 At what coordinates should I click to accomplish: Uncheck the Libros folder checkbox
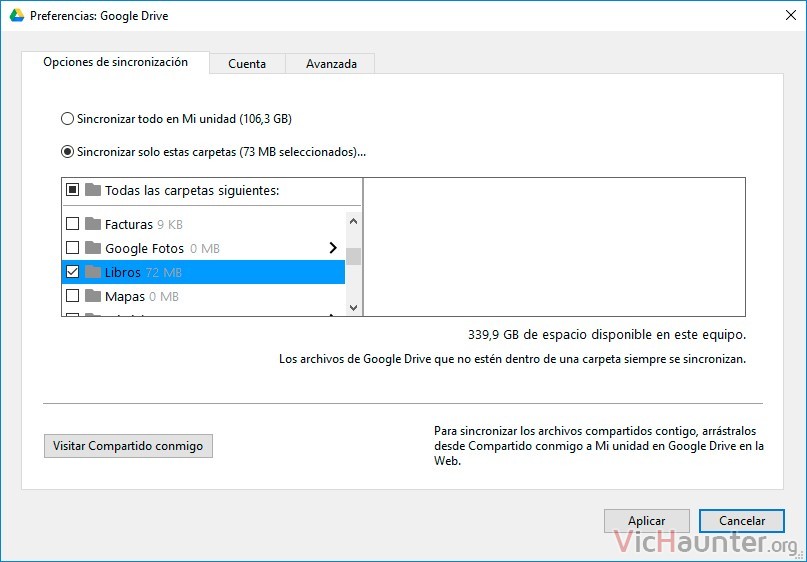click(x=73, y=272)
